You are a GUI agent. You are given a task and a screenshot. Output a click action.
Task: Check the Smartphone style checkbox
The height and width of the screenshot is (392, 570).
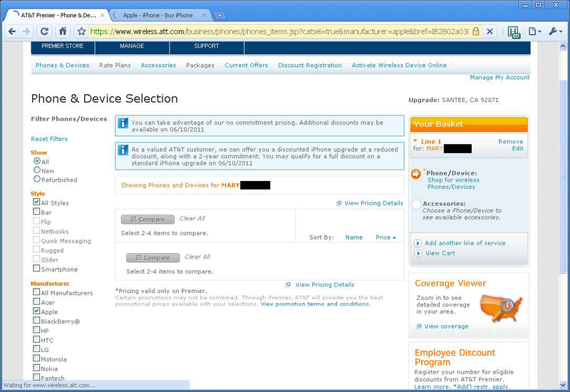pos(36,268)
